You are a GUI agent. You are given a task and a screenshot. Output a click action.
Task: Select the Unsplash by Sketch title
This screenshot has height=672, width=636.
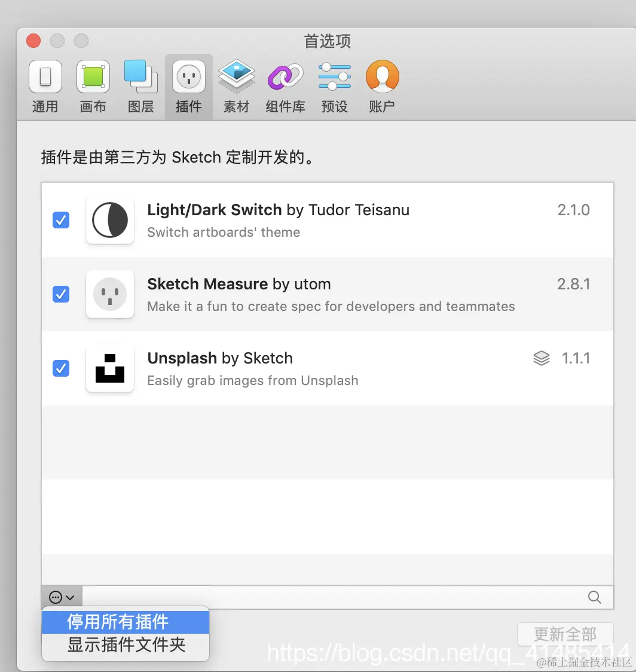click(x=220, y=358)
